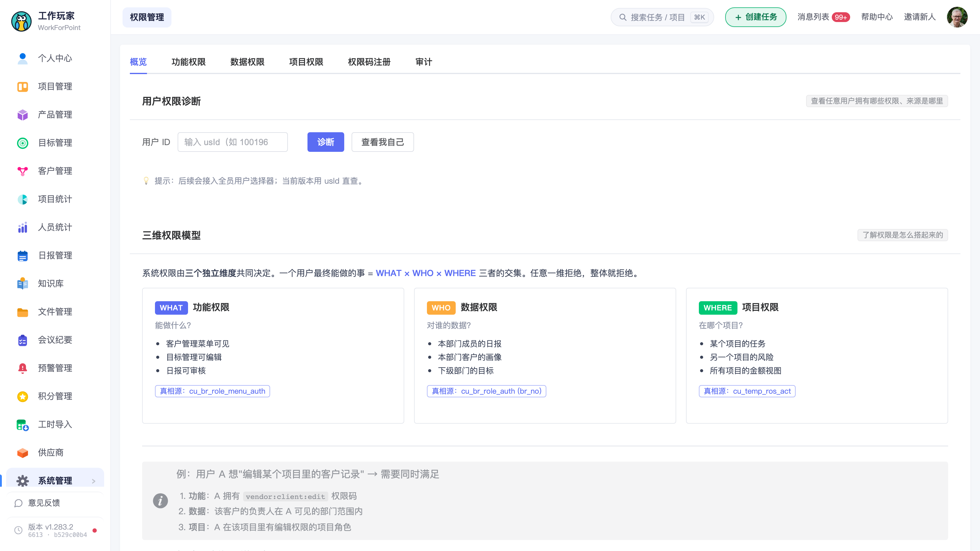Open 知识库 book icon
980x551 pixels.
pos(22,284)
